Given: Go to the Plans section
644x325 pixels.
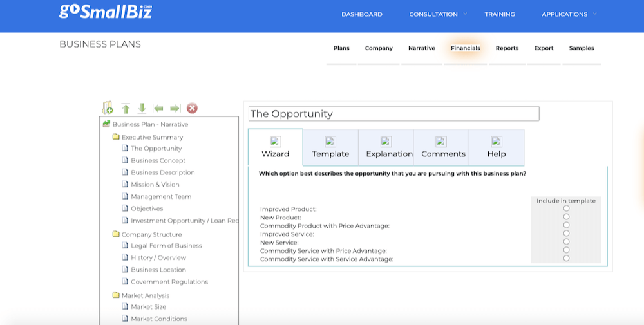Looking at the screenshot, I should (341, 48).
